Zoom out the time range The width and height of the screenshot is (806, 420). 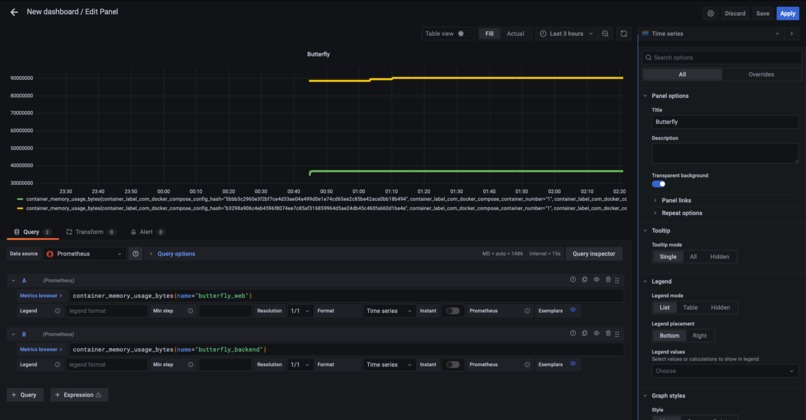605,34
